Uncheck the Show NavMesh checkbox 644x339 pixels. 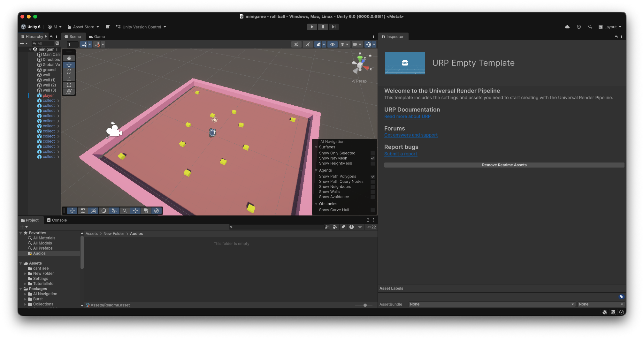[x=372, y=158]
